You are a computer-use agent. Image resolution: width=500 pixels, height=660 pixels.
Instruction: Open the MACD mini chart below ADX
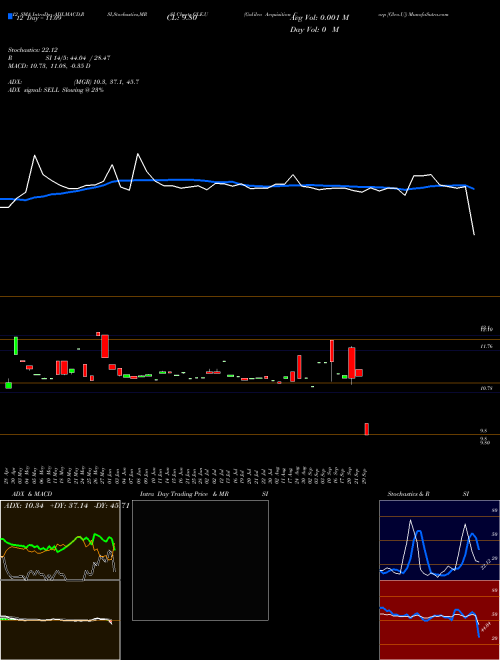[60, 620]
